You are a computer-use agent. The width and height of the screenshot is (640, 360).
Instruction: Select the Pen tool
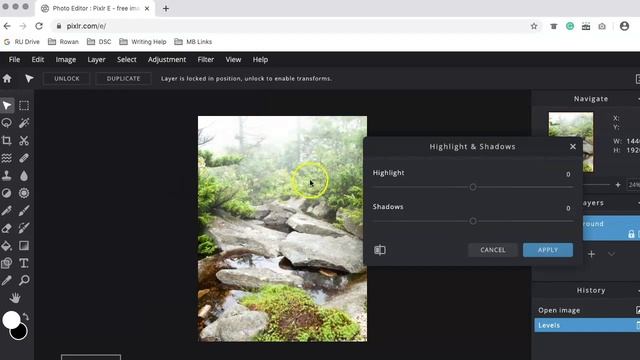[x=7, y=211]
